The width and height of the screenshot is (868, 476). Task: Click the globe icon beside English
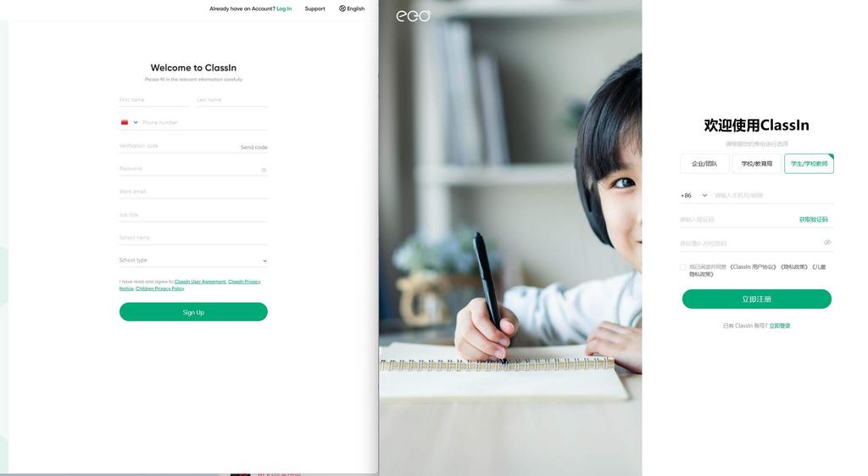[x=342, y=8]
